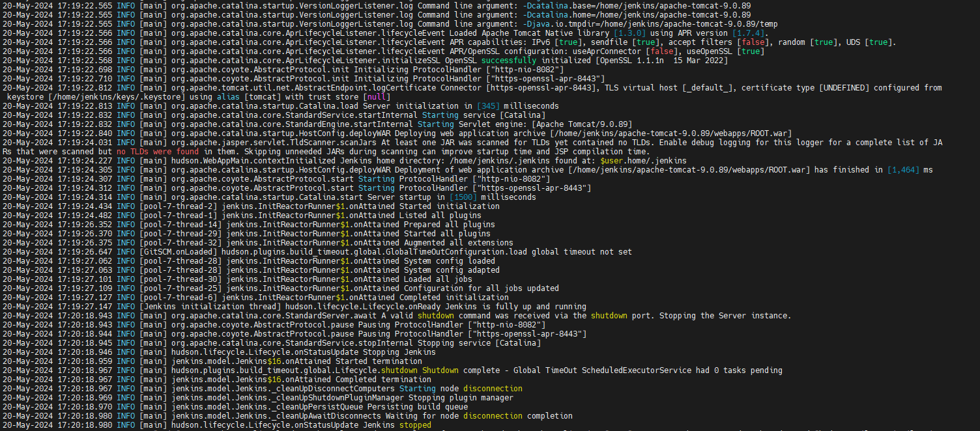The width and height of the screenshot is (980, 431).
Task: Click the [pool-7-thread-6] thread name
Action: (x=179, y=297)
